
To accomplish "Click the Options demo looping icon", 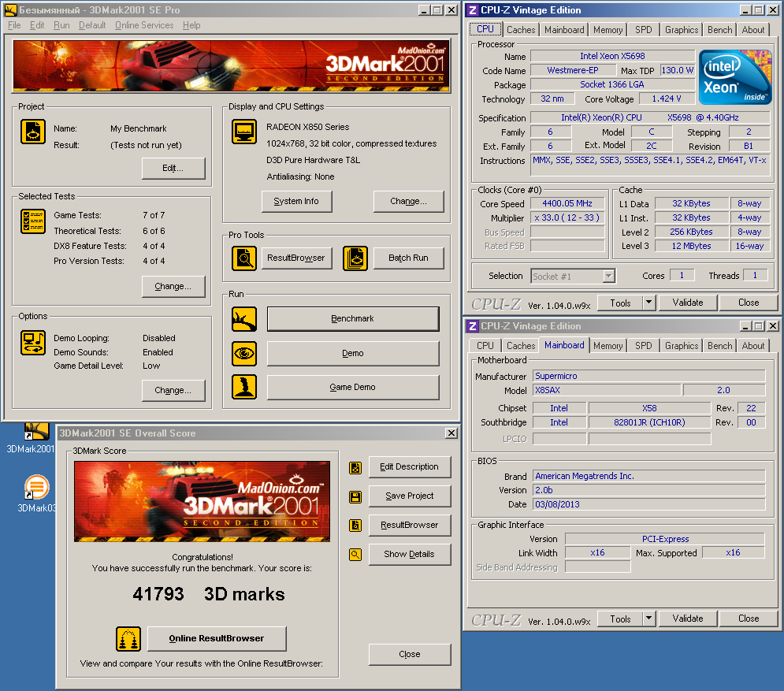I will point(33,342).
